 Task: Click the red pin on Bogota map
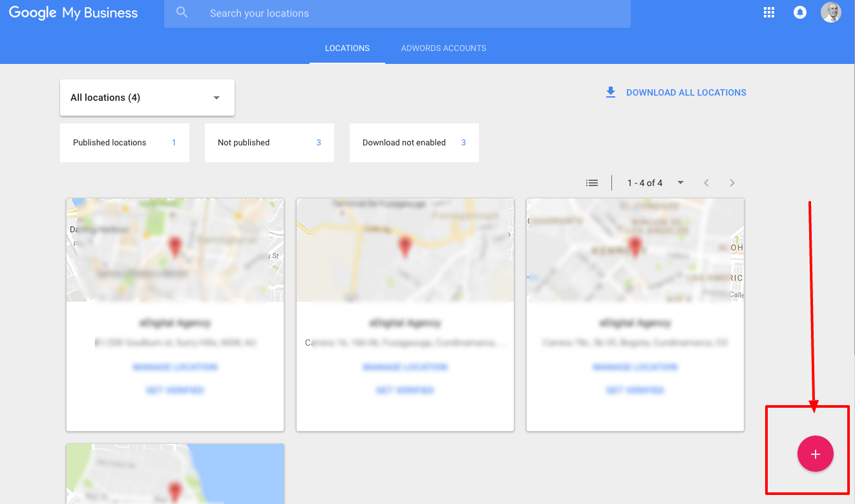[x=635, y=247]
